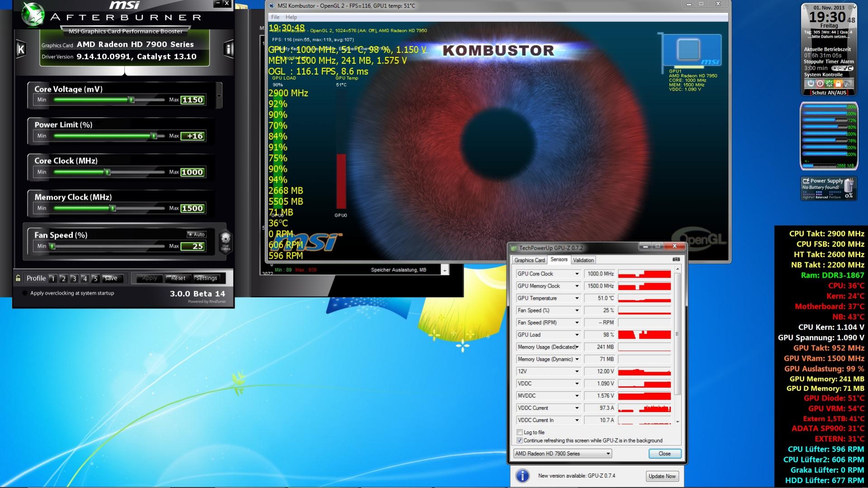The height and width of the screenshot is (488, 868).
Task: Toggle Schutz AN/AUS in the clock gadget
Action: (829, 93)
